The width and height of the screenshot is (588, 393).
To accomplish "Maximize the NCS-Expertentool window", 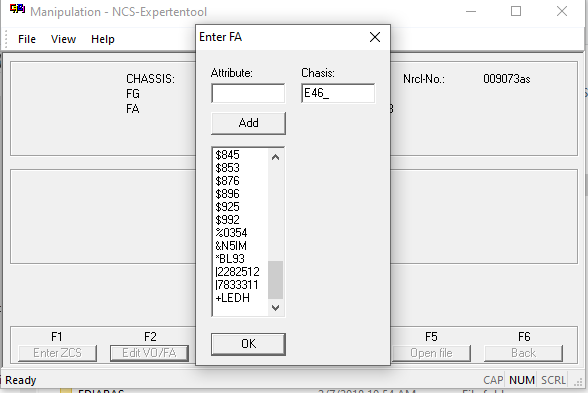I will (x=516, y=11).
